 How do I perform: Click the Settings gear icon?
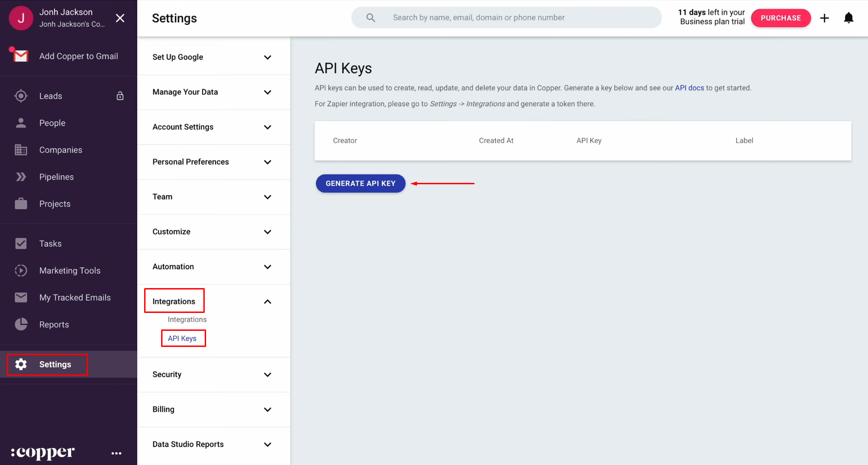tap(21, 364)
